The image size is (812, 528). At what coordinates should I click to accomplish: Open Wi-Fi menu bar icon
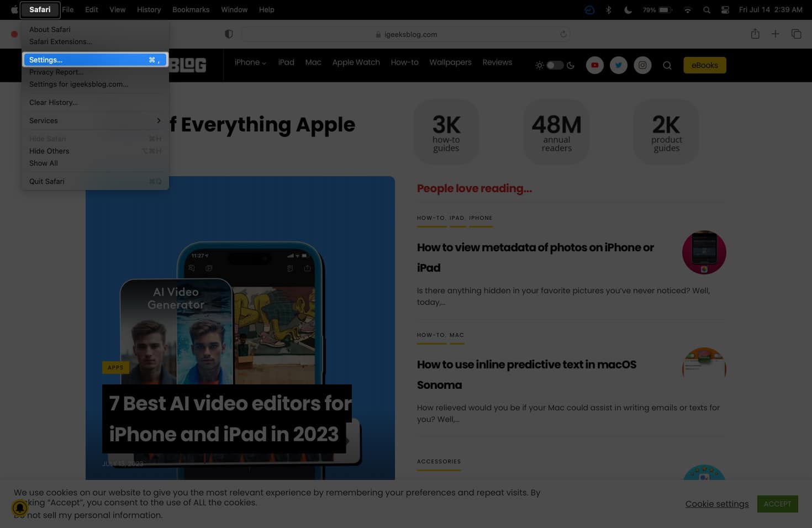tap(688, 9)
